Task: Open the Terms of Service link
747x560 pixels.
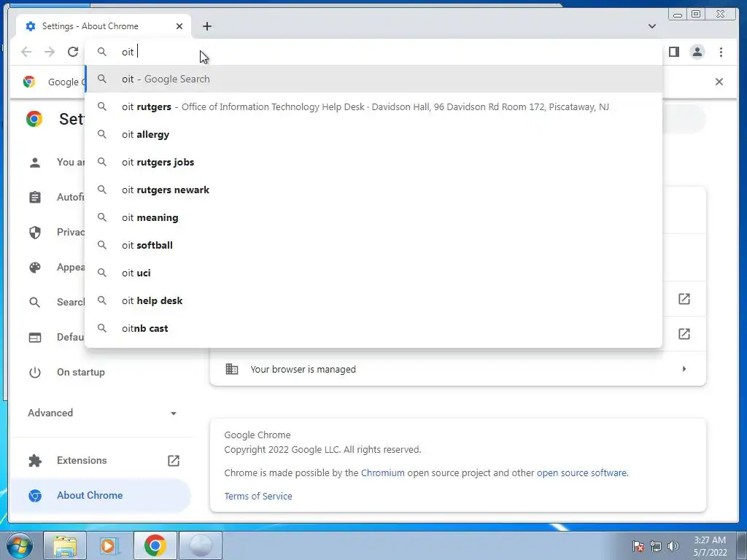Action: pos(258,496)
